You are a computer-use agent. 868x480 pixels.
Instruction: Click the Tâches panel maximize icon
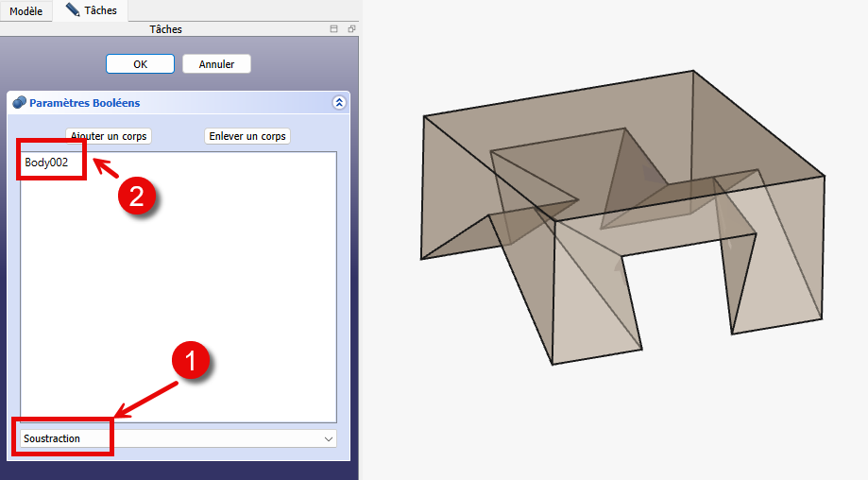point(333,29)
